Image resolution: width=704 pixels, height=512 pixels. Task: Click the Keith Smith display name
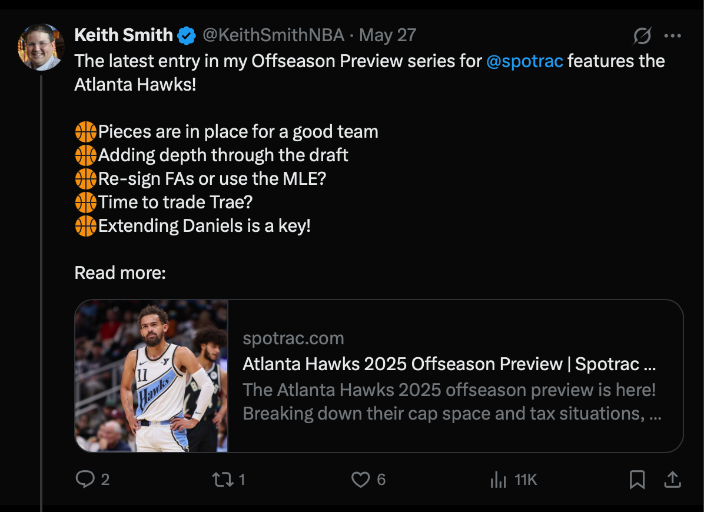pyautogui.click(x=123, y=36)
